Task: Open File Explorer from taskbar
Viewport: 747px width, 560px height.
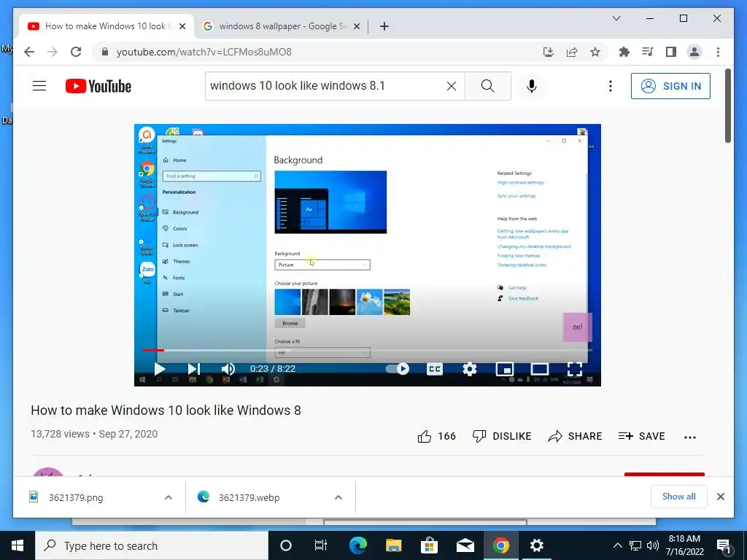Action: tap(393, 545)
